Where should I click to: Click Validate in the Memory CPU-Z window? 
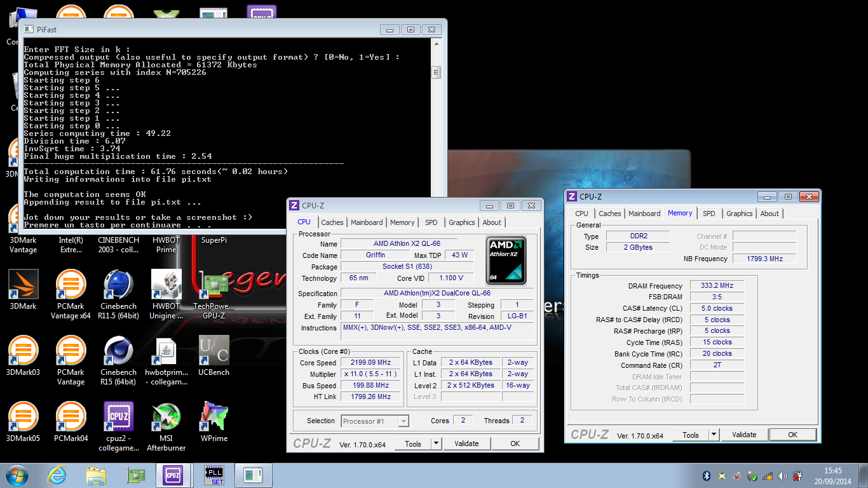[744, 435]
